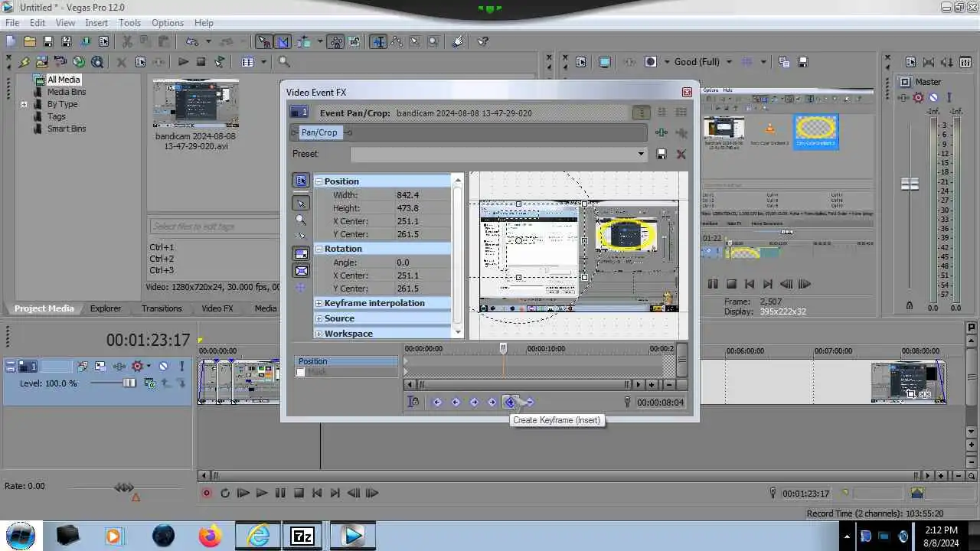Click the Create Keyframe button
This screenshot has height=551, width=980.
click(510, 403)
